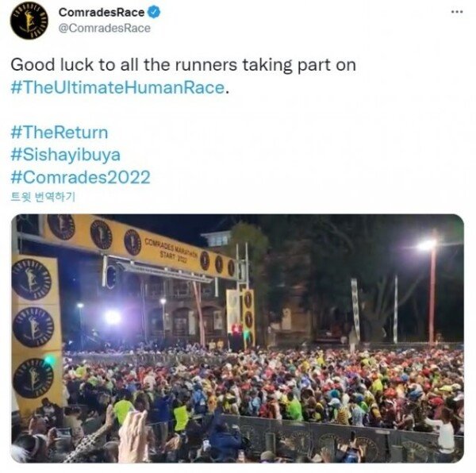Screen dimensions: 476x473
Task: Click the blue verified badge
Action: pos(154,13)
